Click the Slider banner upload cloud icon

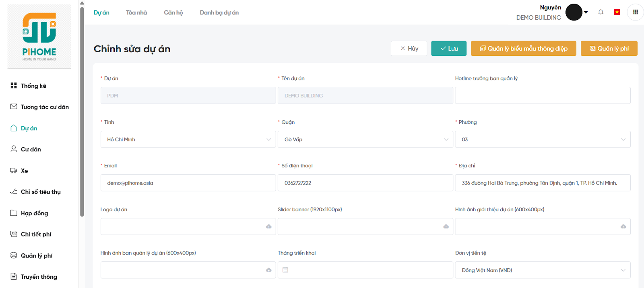pyautogui.click(x=446, y=226)
